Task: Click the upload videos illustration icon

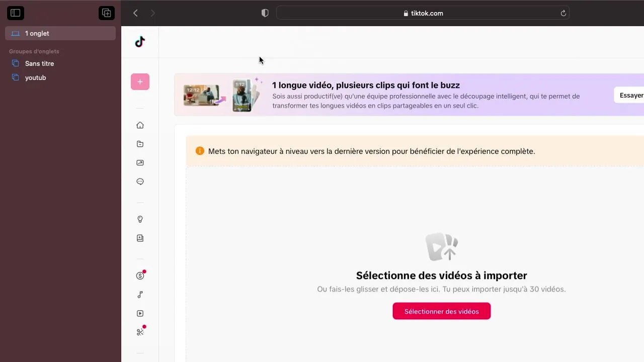Action: tap(442, 247)
